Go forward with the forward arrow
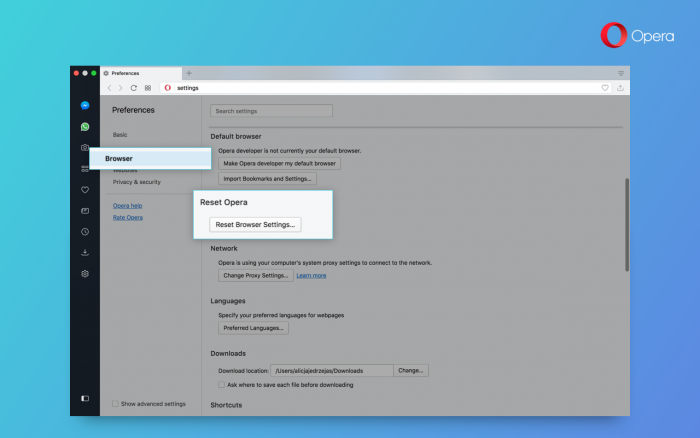The width and height of the screenshot is (700, 438). coord(120,88)
